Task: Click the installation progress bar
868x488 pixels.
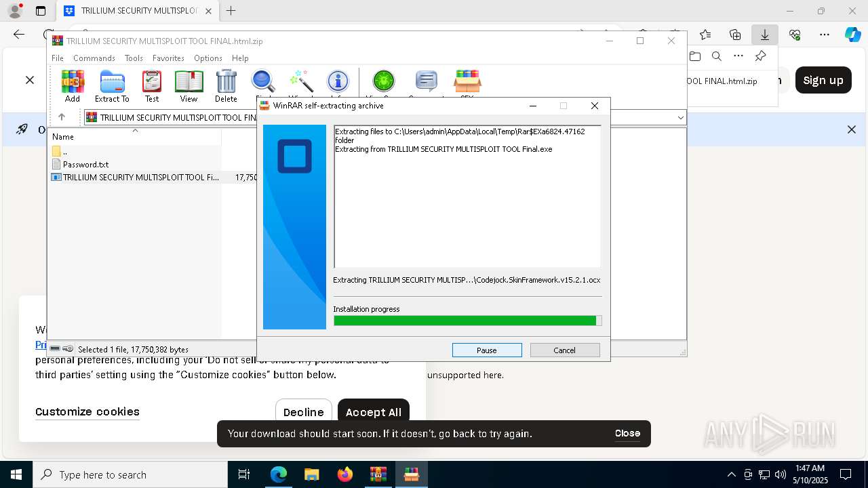Action: coord(467,321)
